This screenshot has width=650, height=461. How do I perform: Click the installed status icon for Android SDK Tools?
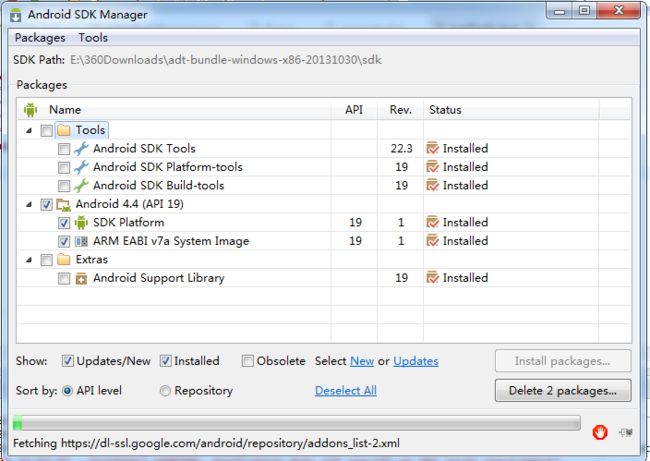tap(432, 148)
